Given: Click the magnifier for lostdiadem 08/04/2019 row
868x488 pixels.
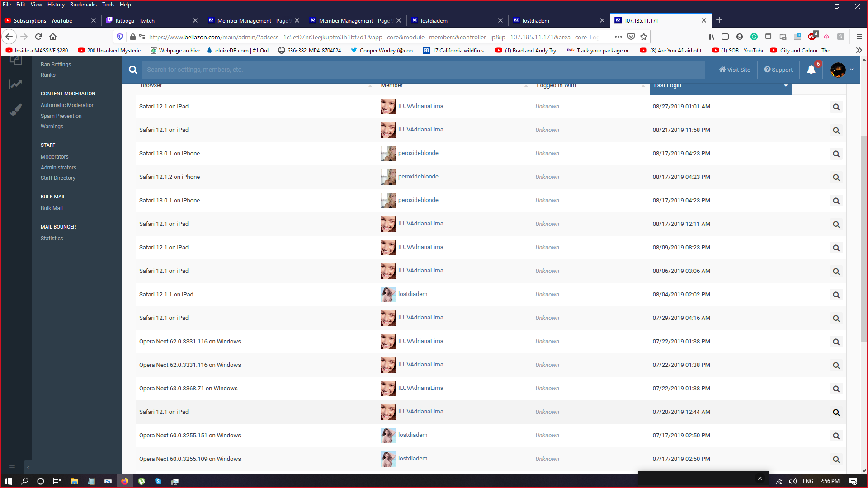Looking at the screenshot, I should 836,295.
